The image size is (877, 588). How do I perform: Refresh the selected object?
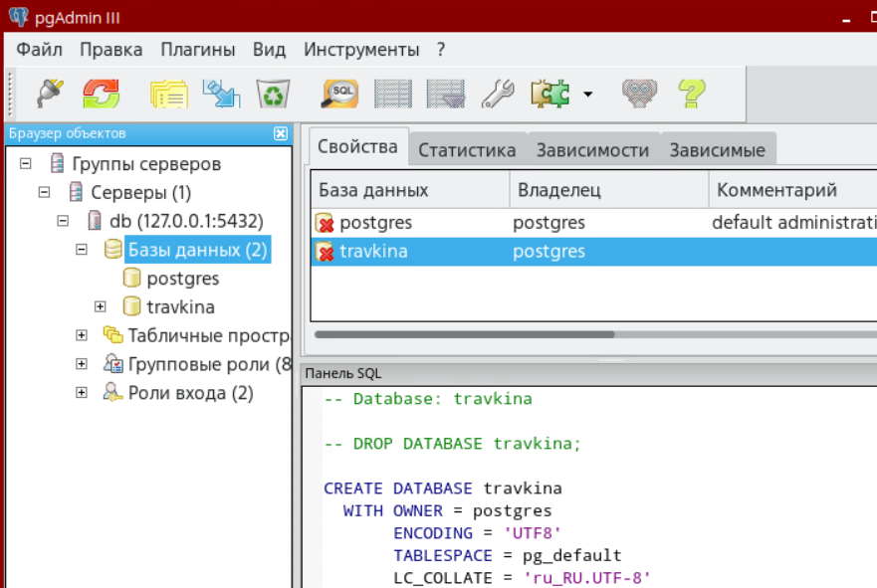[x=102, y=94]
